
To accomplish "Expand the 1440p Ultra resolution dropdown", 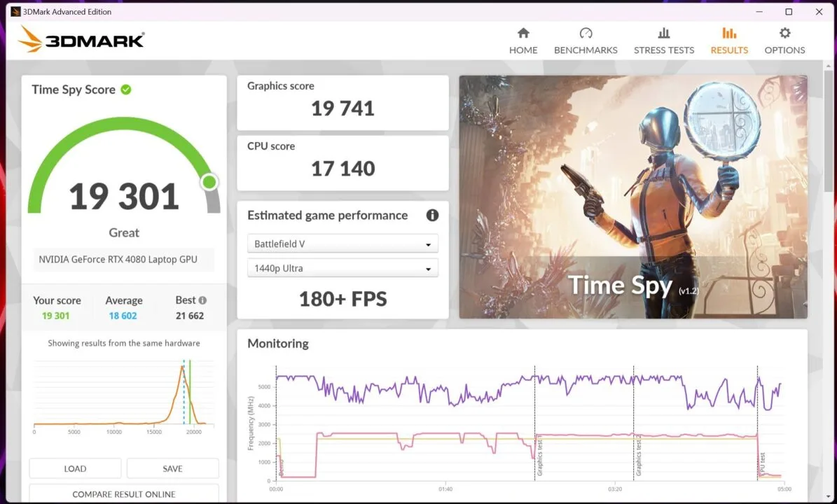I will [x=343, y=269].
